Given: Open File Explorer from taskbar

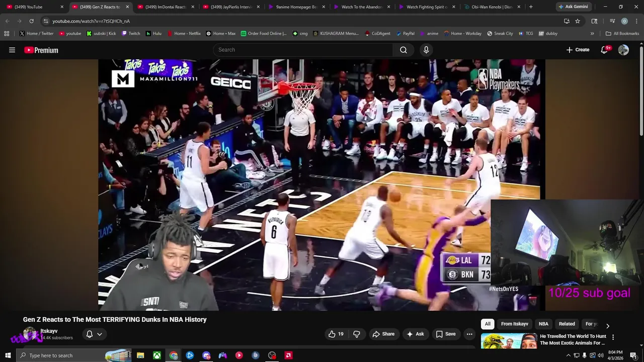Looking at the screenshot, I should click(x=140, y=355).
